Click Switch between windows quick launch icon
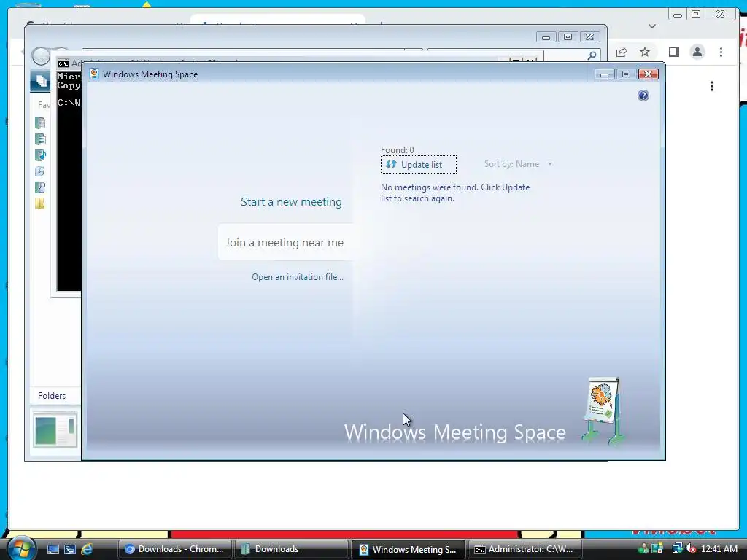 click(x=69, y=549)
